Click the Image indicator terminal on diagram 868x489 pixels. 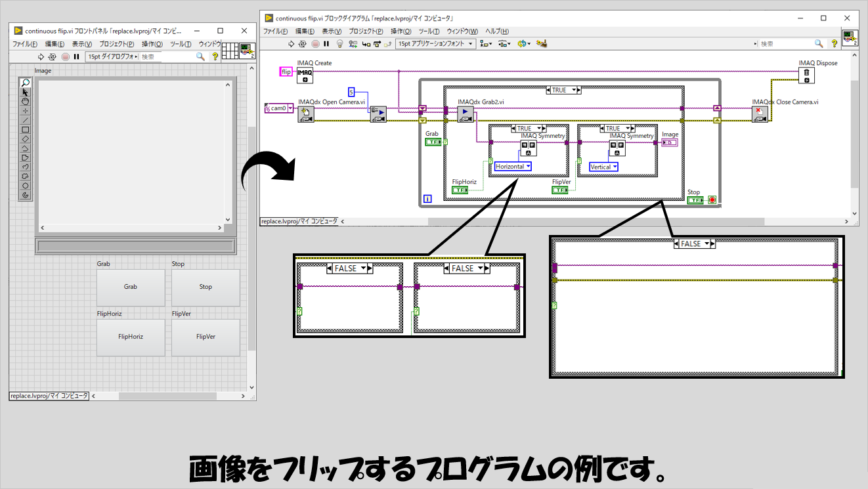click(670, 142)
